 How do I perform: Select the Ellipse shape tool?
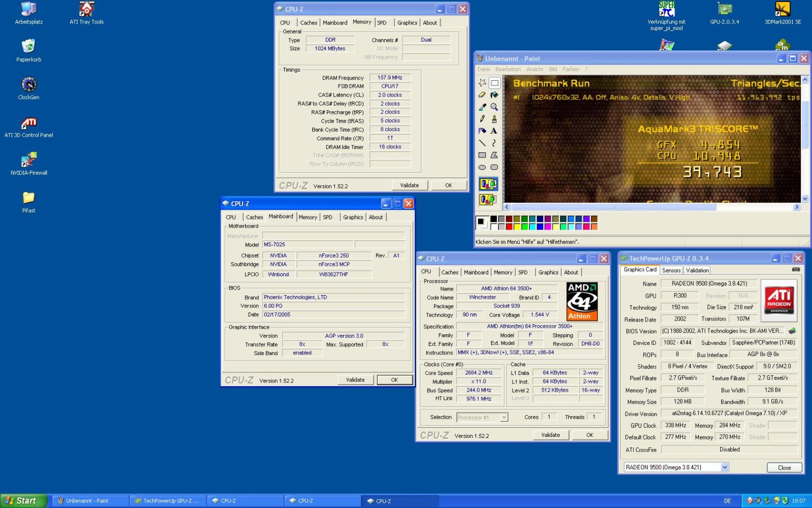tap(482, 167)
